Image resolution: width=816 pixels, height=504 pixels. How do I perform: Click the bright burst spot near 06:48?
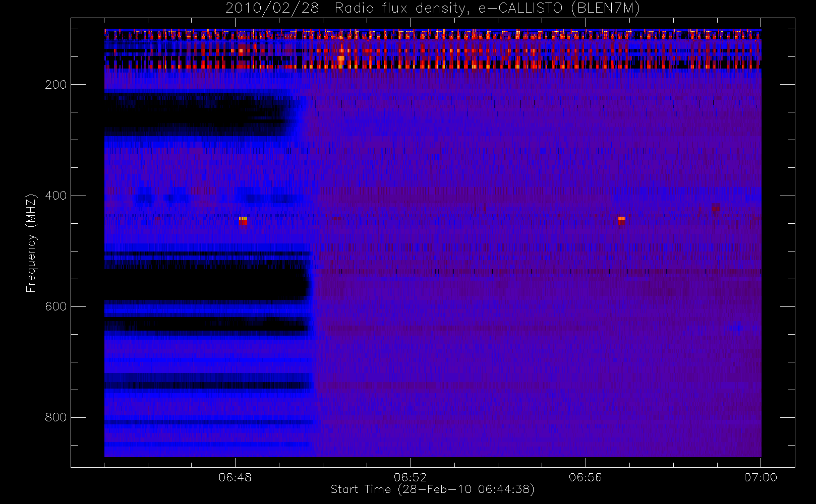pyautogui.click(x=243, y=220)
